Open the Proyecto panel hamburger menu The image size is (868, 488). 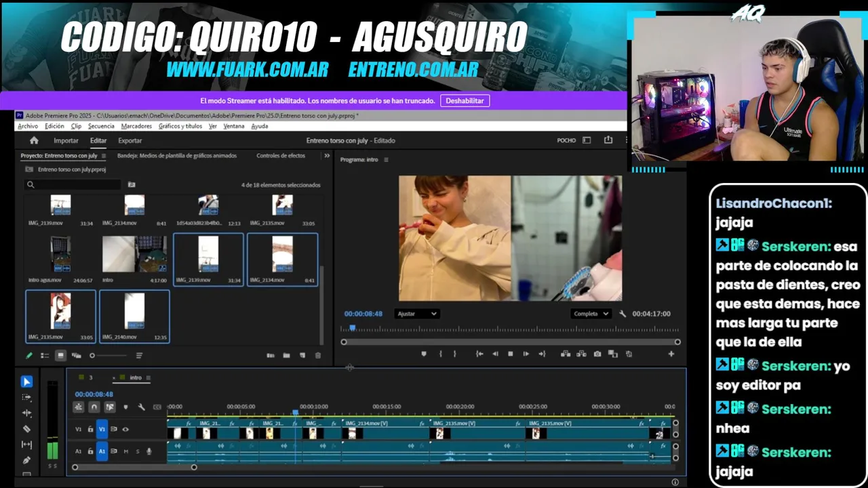103,156
